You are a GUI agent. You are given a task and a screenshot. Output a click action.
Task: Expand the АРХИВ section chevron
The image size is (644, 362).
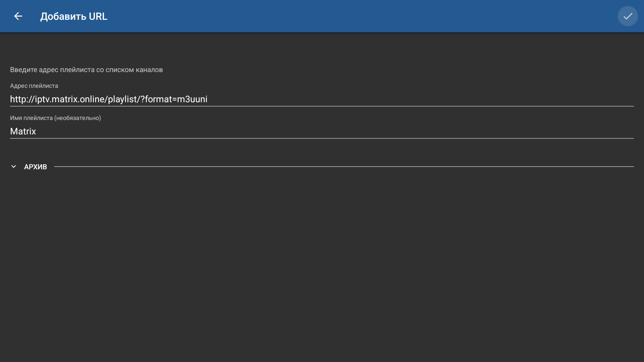[x=14, y=167]
